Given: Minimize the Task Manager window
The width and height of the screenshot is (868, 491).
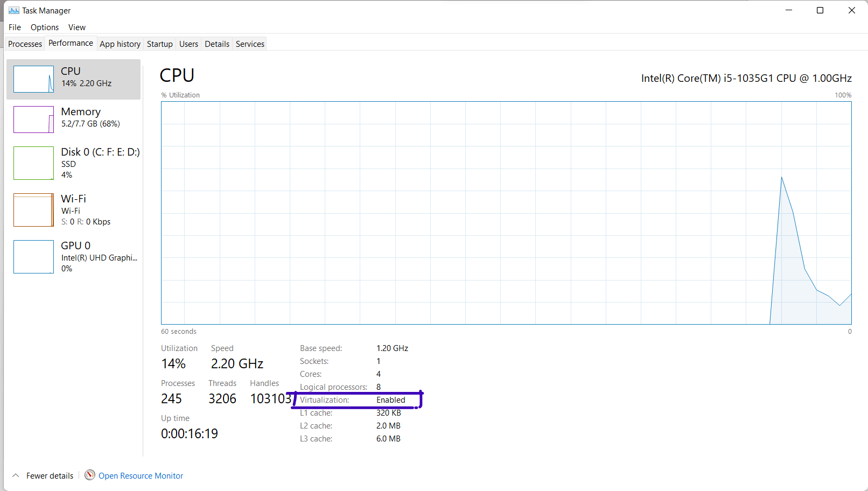Looking at the screenshot, I should point(789,10).
